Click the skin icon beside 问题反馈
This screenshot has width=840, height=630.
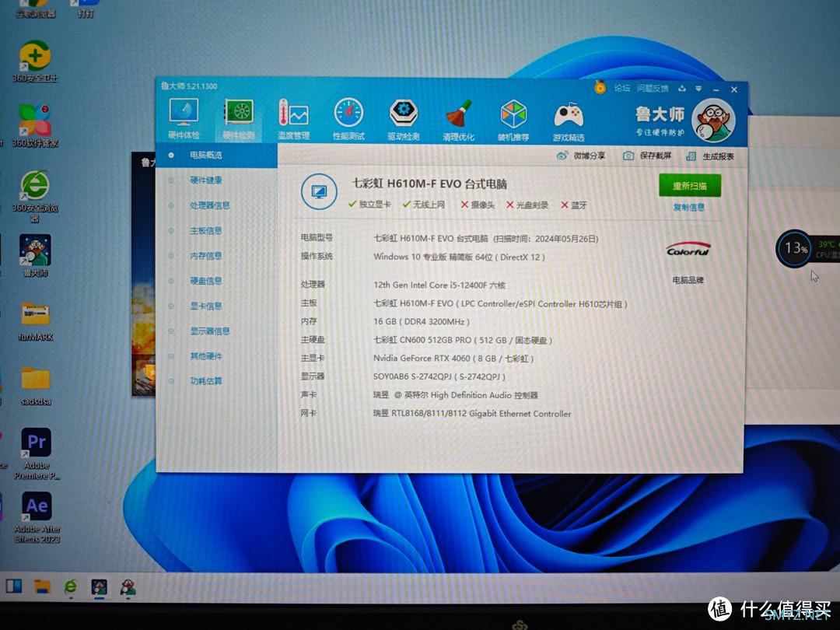(682, 89)
